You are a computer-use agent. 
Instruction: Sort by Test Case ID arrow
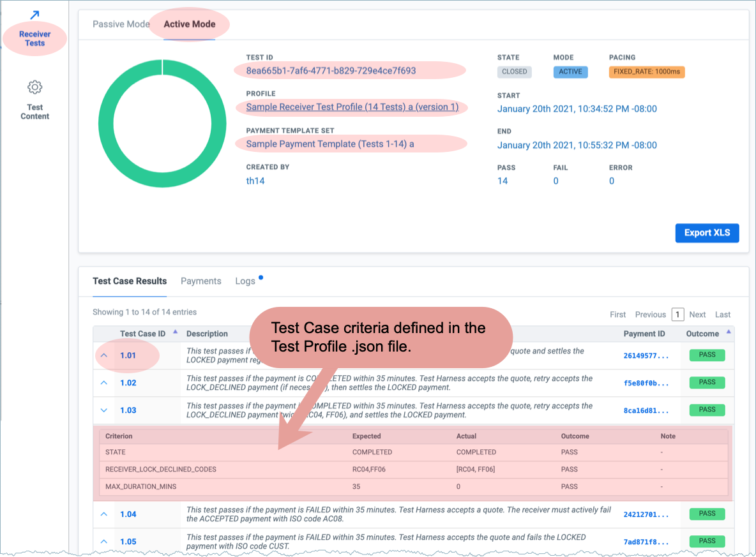click(175, 332)
